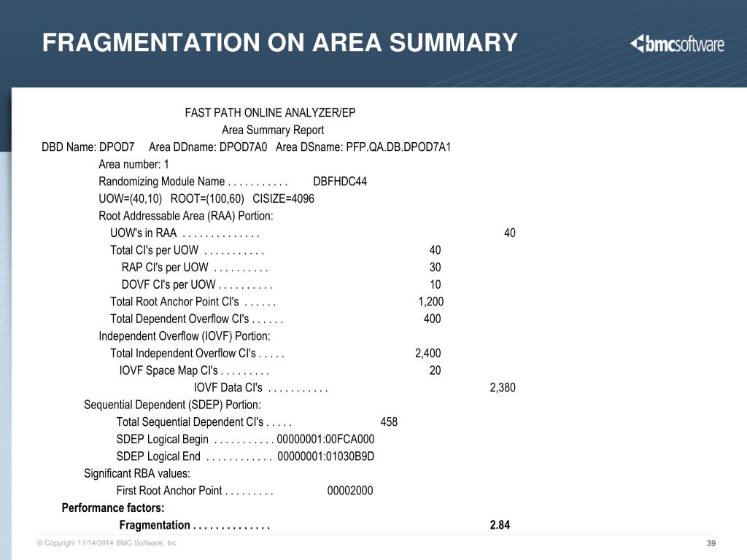Click slide page number 39
The height and width of the screenshot is (560, 747).
tap(711, 543)
